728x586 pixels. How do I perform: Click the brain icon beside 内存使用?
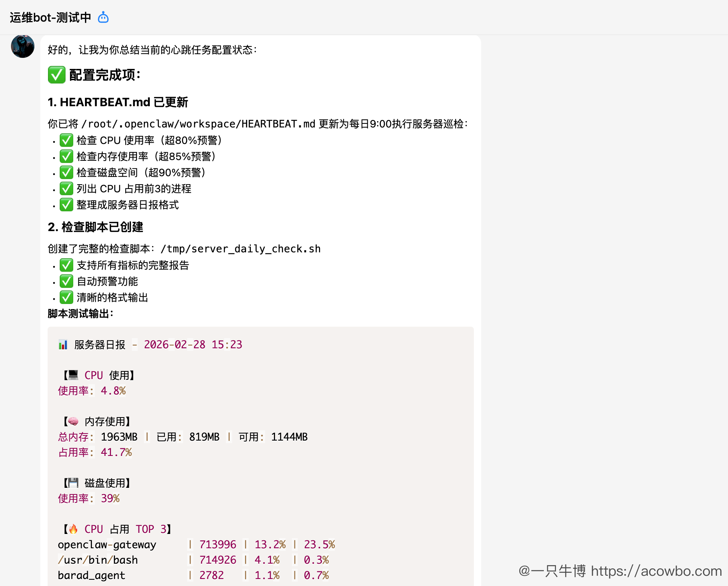pyautogui.click(x=74, y=421)
